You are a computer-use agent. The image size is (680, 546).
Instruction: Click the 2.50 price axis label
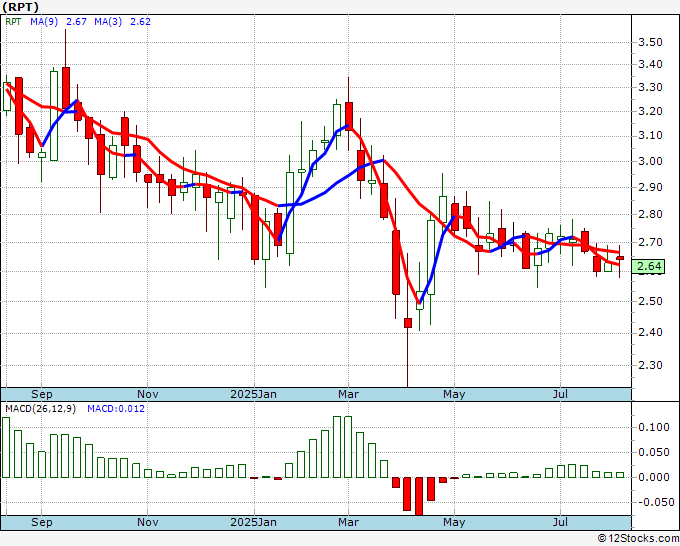651,301
